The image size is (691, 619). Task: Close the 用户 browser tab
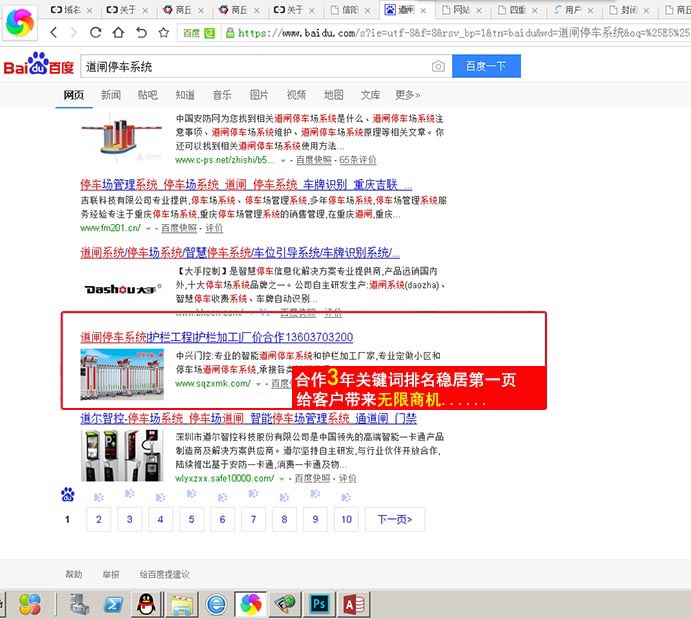point(591,10)
